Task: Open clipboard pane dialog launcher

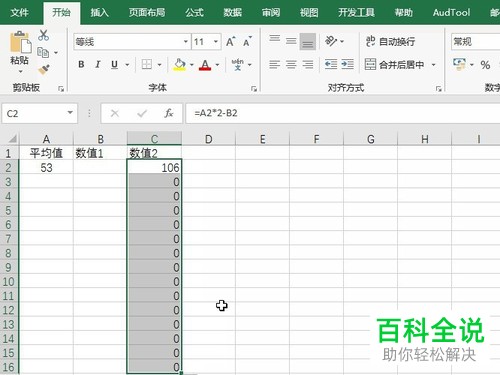Action: coord(61,88)
